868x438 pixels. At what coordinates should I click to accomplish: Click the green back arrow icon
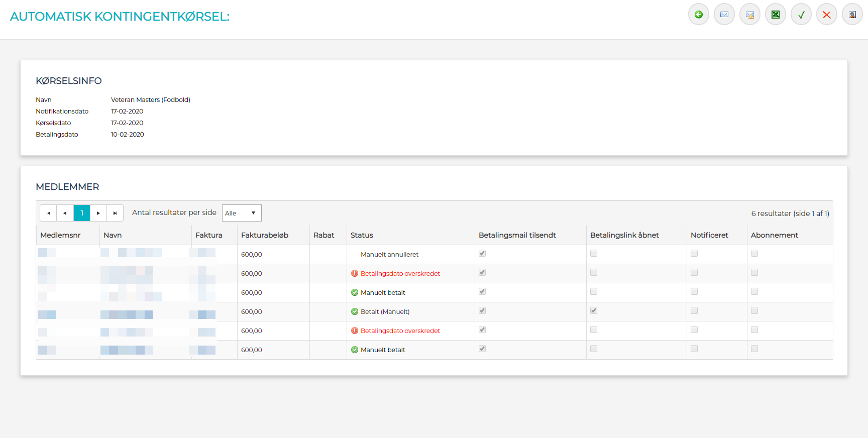point(698,15)
